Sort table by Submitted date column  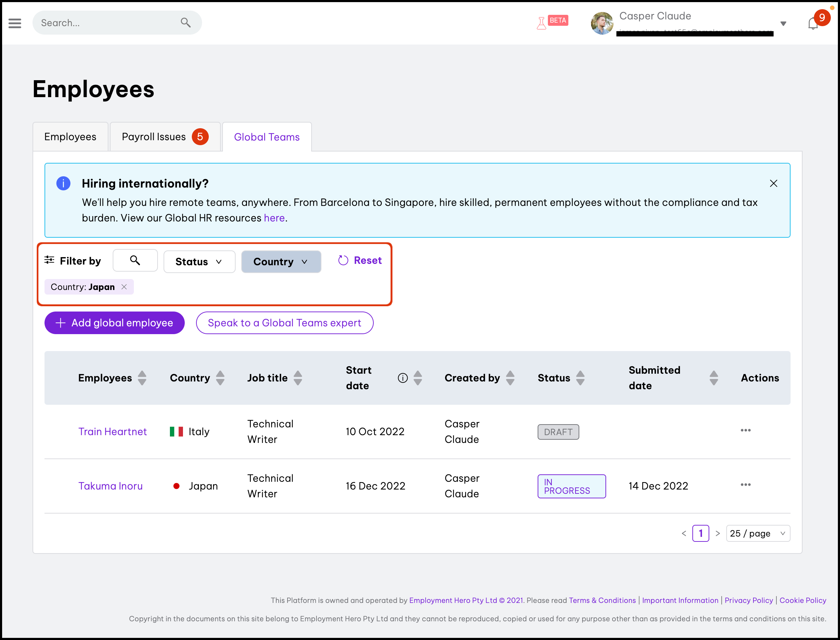pos(714,378)
